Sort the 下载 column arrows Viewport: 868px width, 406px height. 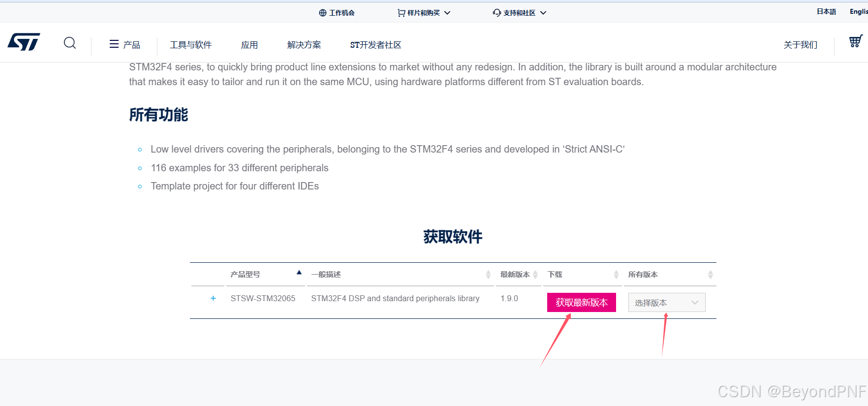click(616, 275)
